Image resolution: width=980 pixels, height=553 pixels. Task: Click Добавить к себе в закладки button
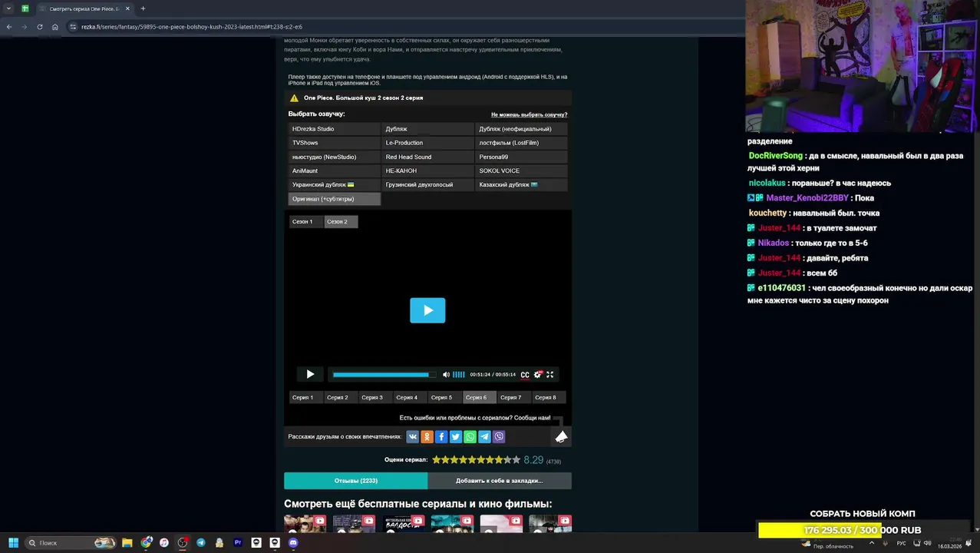coord(500,481)
